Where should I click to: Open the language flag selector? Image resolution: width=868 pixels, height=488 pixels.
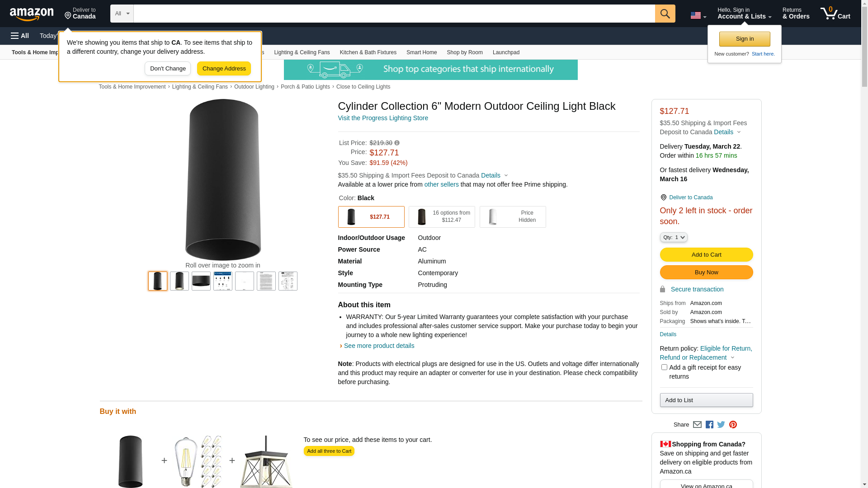tap(698, 15)
